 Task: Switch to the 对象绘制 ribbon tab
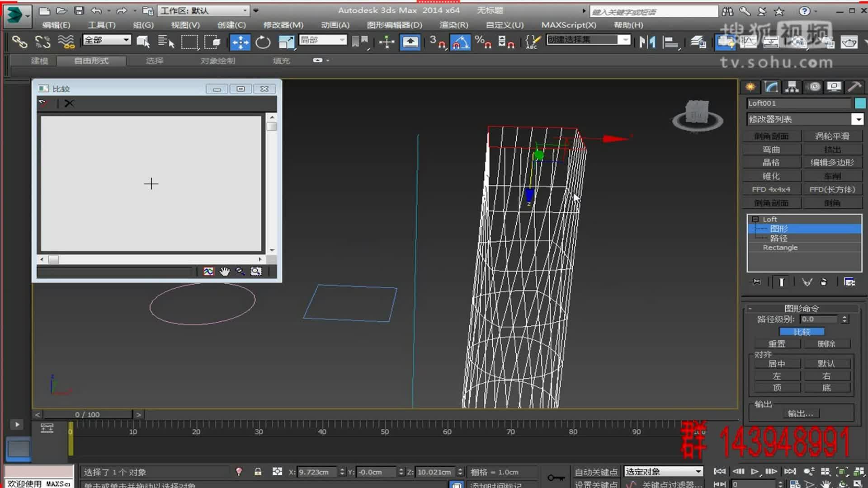217,61
